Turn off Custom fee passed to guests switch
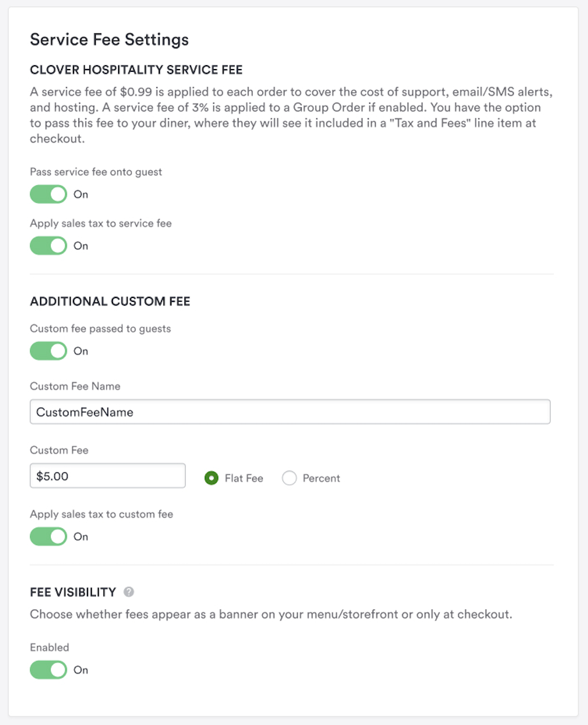Image resolution: width=588 pixels, height=725 pixels. [x=48, y=351]
